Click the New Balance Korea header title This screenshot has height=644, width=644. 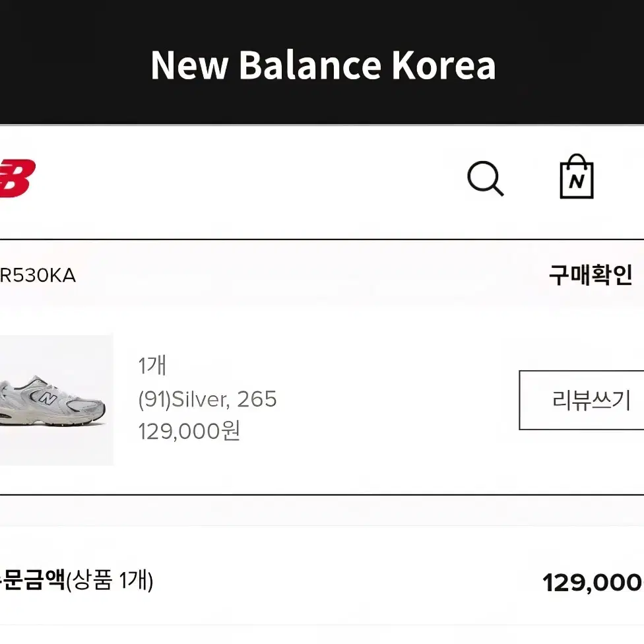323,65
